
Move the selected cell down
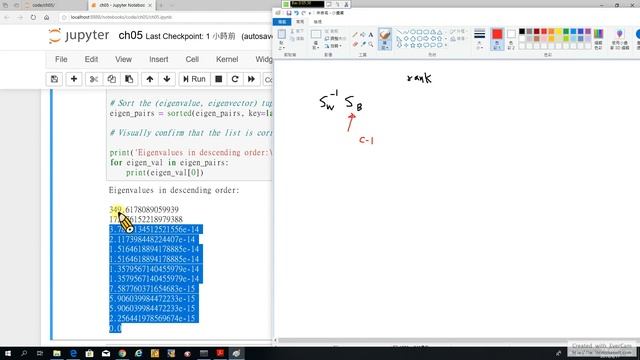[167, 79]
